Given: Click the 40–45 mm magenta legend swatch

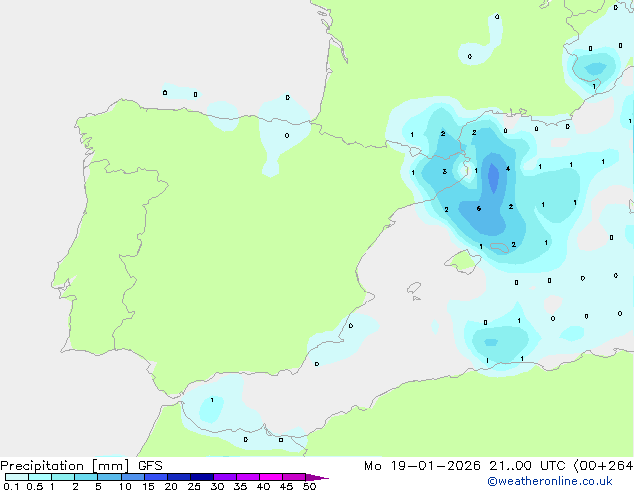Looking at the screenshot, I should point(271,477).
